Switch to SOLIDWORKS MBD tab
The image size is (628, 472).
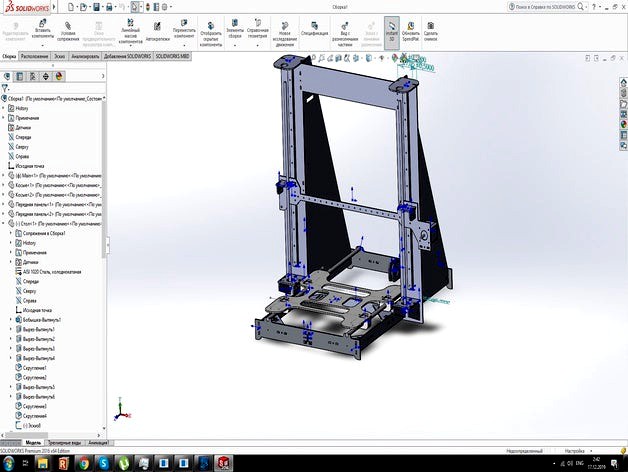pos(172,56)
